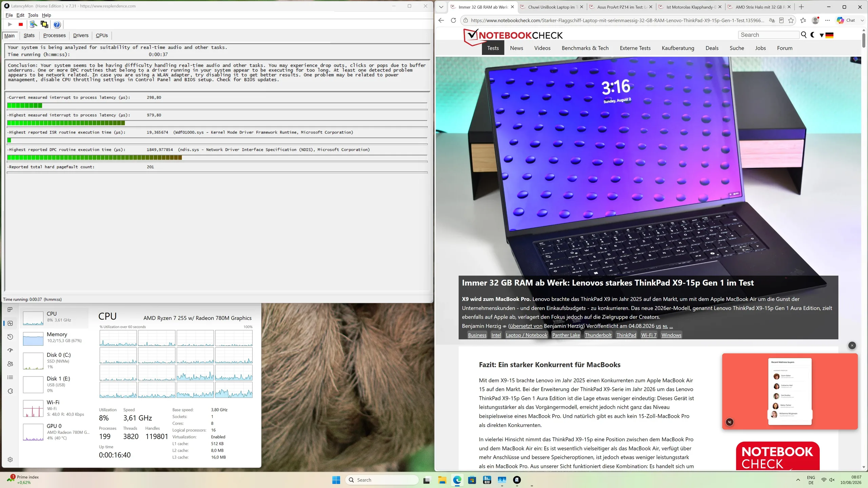Viewport: 868px width, 488px height.
Task: Switch to the CPUs tab in LatencyMon
Action: [102, 36]
